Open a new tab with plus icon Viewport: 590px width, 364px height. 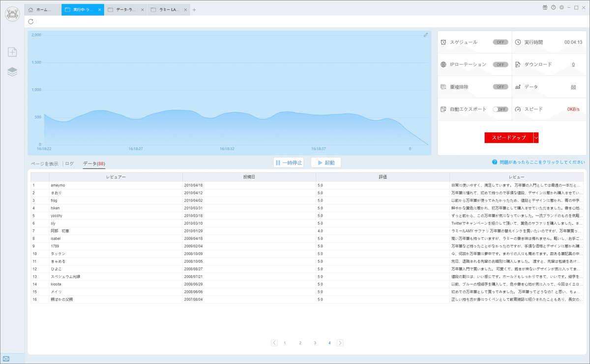[x=194, y=10]
